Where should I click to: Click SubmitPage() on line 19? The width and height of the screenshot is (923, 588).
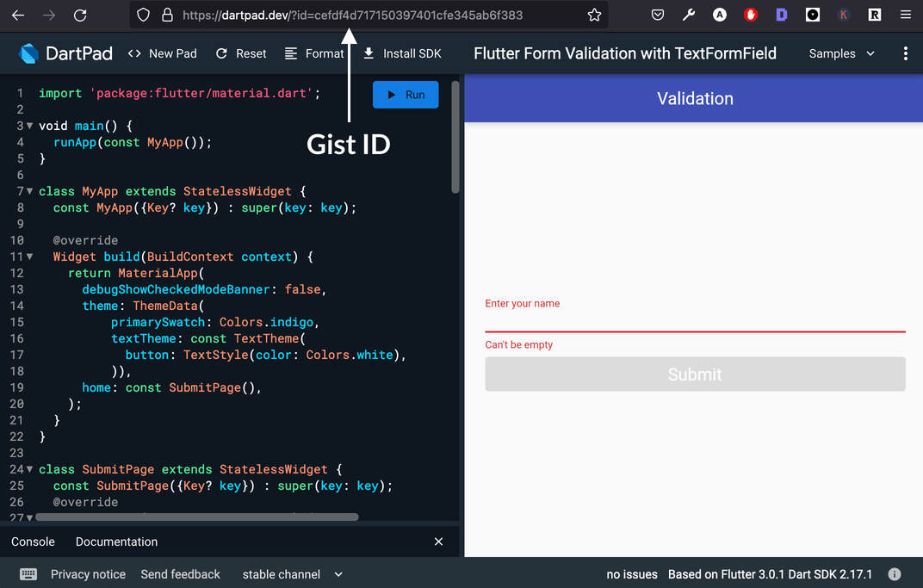coord(211,387)
